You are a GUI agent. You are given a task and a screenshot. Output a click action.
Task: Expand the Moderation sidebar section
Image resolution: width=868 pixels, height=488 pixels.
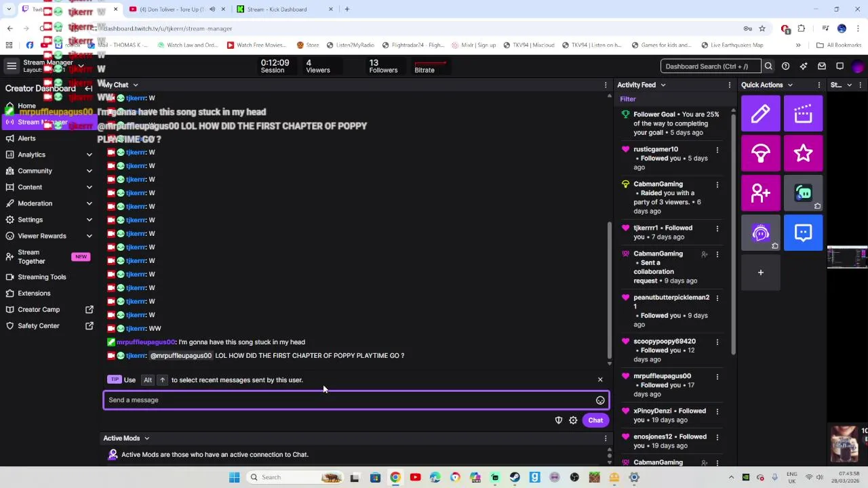tap(89, 203)
